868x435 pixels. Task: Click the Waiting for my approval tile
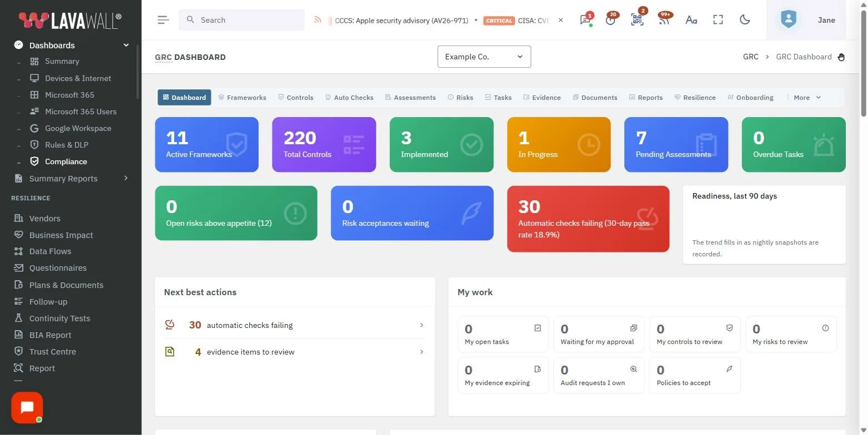[599, 334]
